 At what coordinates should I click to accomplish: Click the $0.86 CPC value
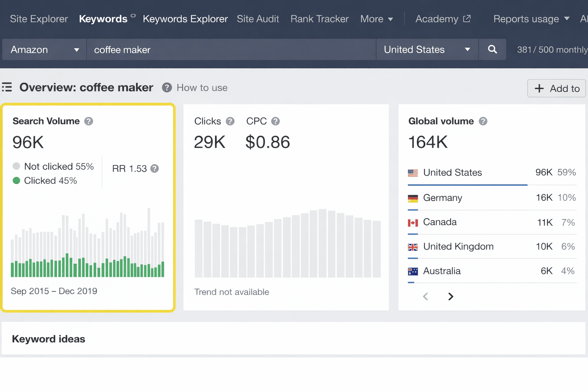[x=268, y=142]
